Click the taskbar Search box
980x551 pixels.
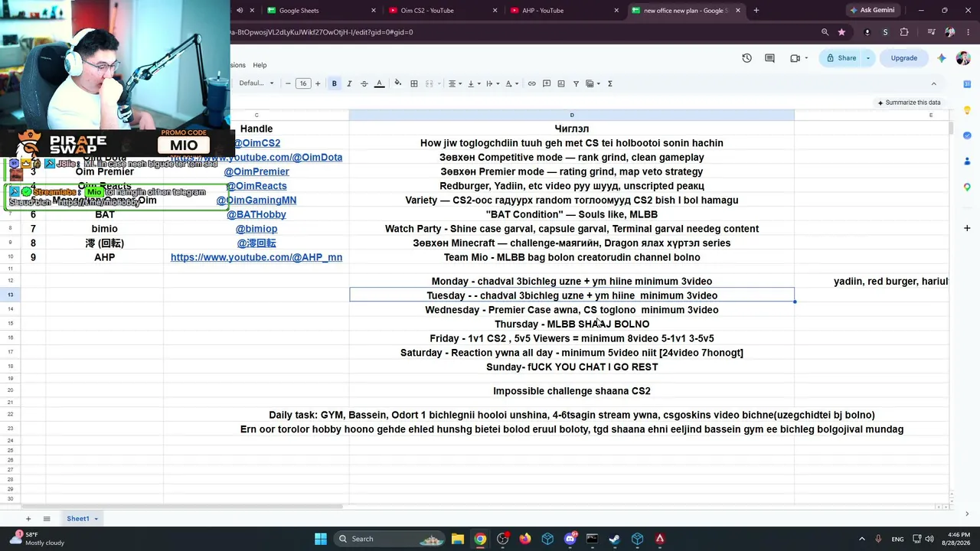390,539
